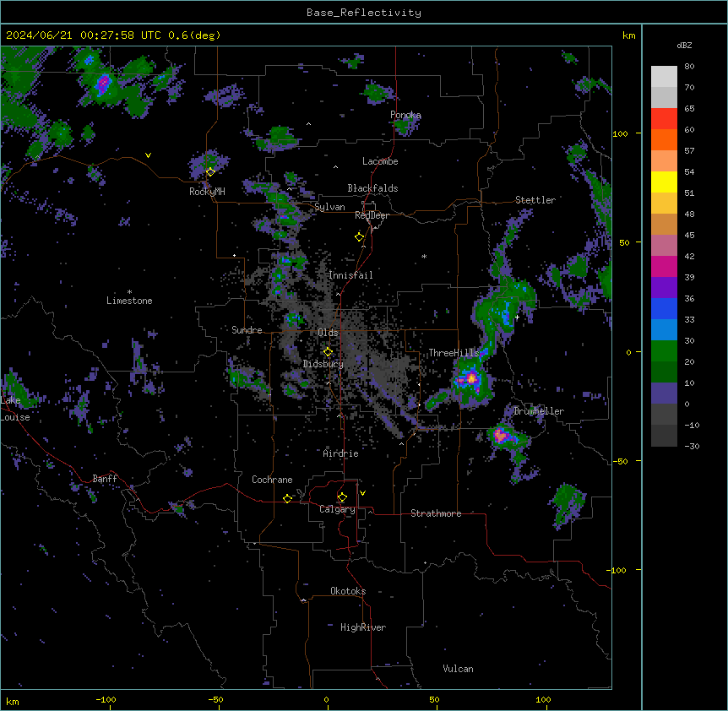The width and height of the screenshot is (728, 711).
Task: Pick the magenta legend swatch between 42 and 39
Action: click(x=664, y=266)
